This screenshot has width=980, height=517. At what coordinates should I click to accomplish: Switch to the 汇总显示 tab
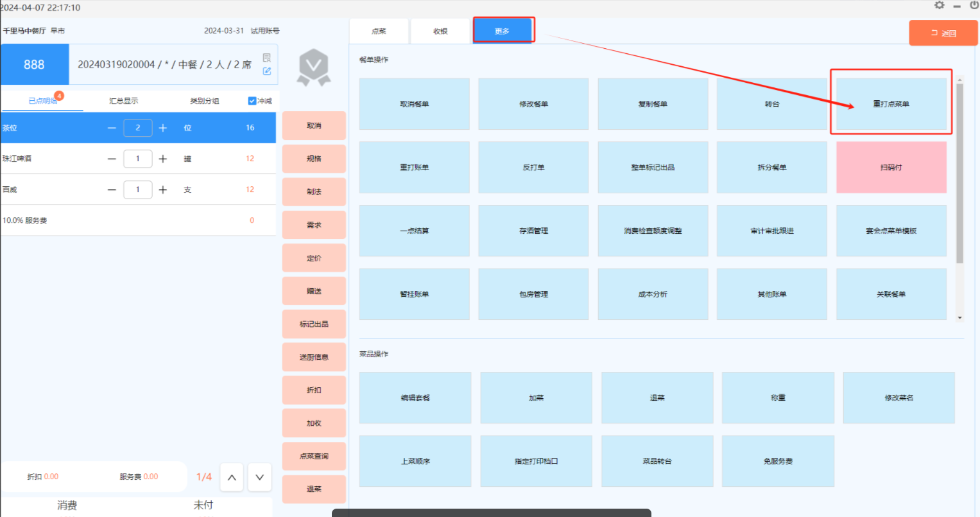tap(123, 101)
